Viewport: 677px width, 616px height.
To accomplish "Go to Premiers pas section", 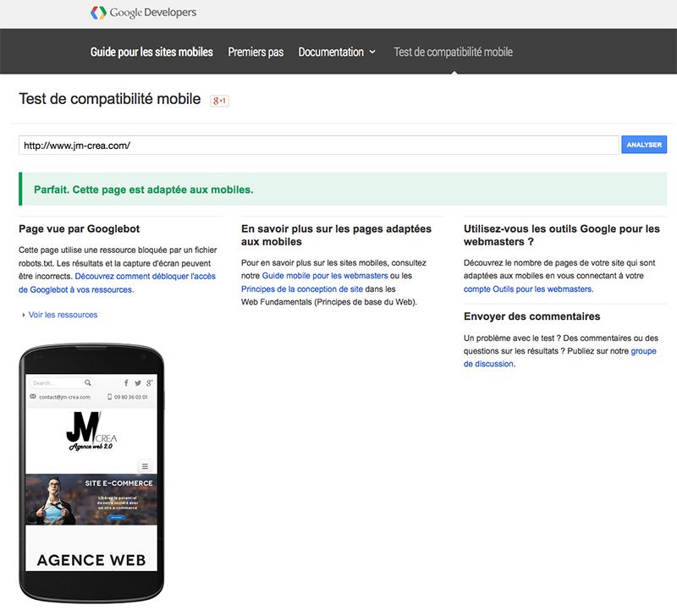I will pyautogui.click(x=256, y=52).
